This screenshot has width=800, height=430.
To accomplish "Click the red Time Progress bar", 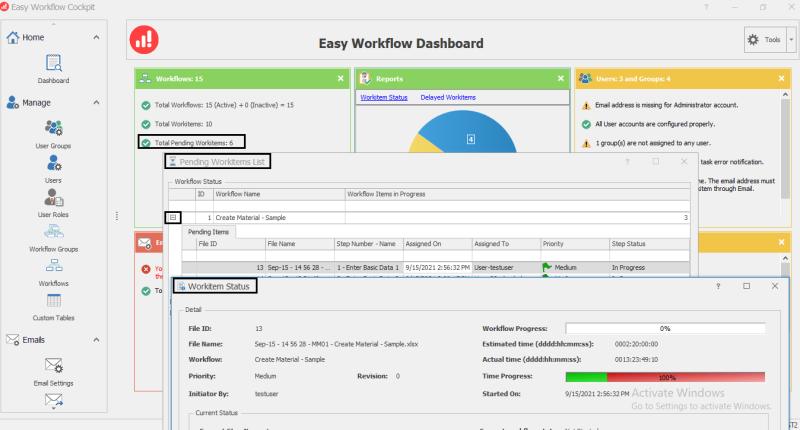I will (x=665, y=377).
